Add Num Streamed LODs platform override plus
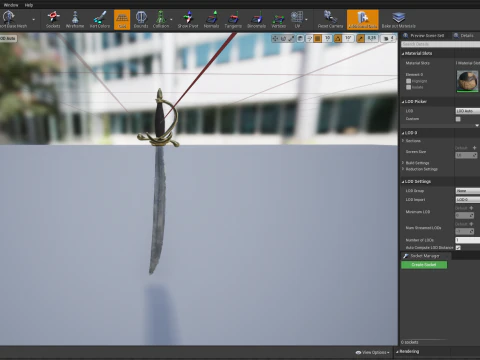The width and height of the screenshot is (480, 360). pos(471,224)
